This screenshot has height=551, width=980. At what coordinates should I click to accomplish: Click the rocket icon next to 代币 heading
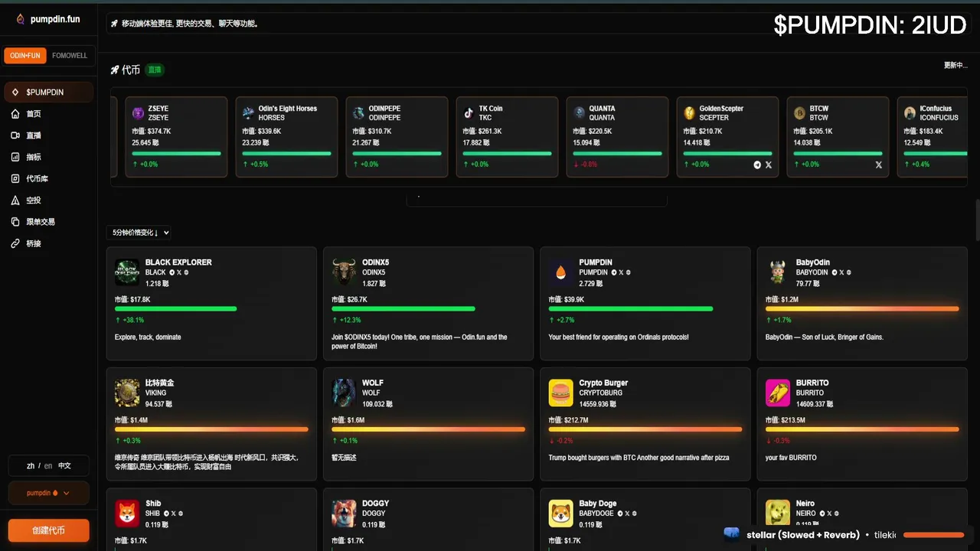pos(115,70)
